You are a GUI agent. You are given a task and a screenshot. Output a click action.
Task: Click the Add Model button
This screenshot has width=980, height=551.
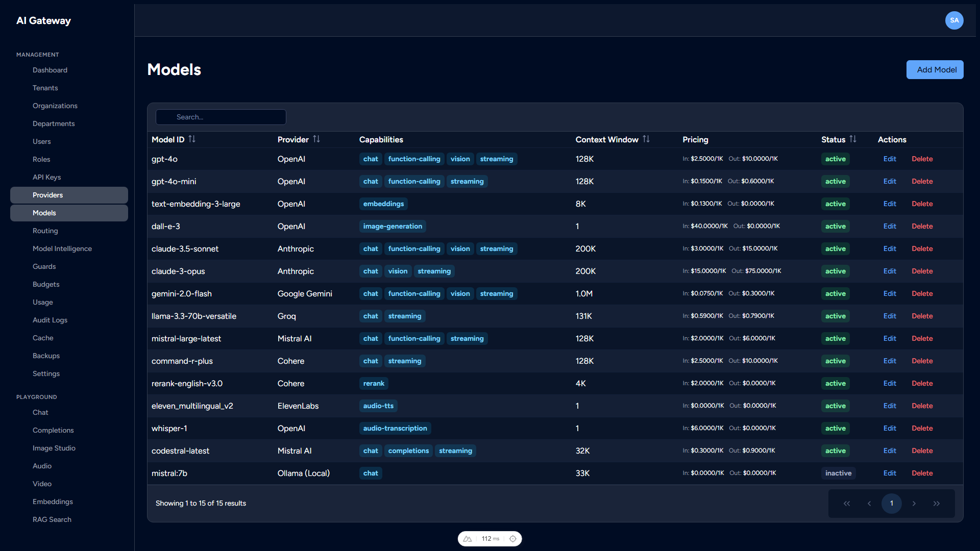pyautogui.click(x=935, y=69)
